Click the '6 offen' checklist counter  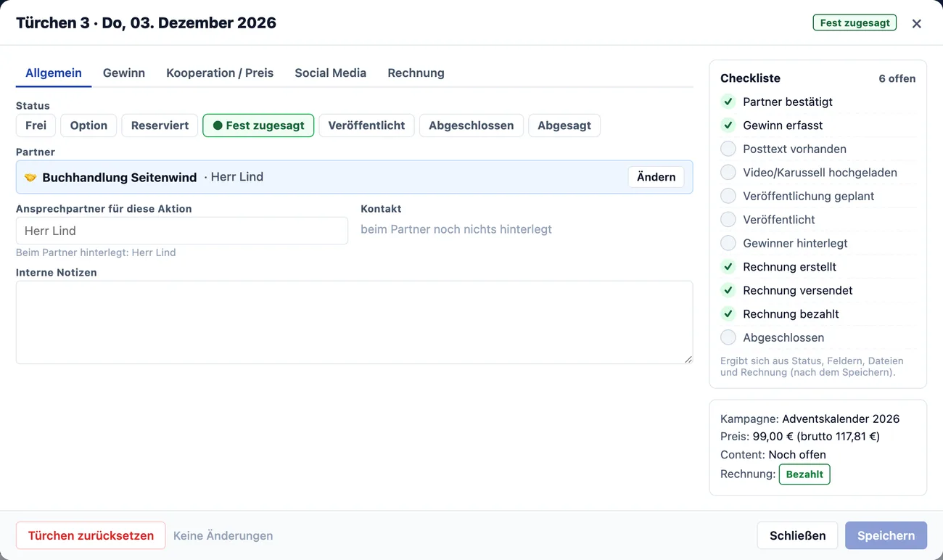pos(897,78)
